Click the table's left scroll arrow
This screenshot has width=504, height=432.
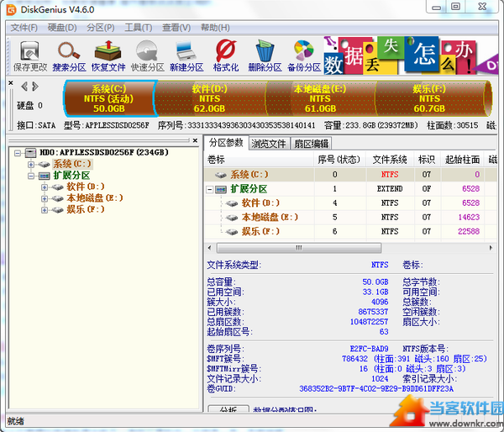coord(210,248)
